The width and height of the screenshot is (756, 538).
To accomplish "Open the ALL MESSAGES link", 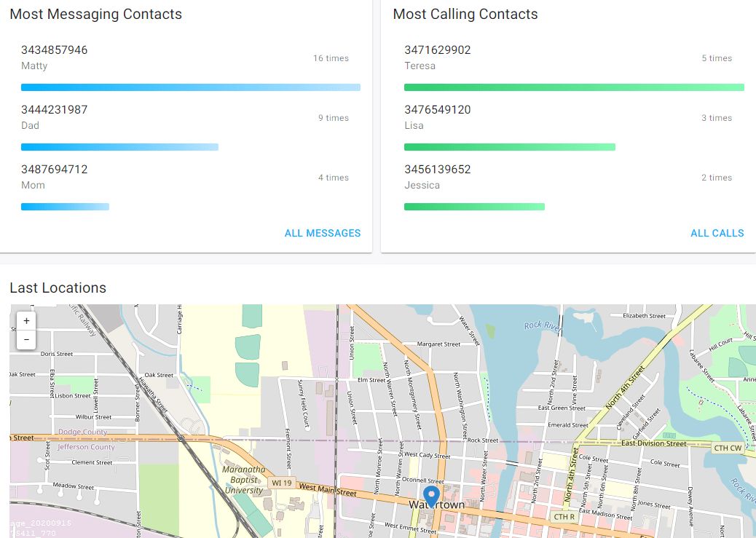I will pyautogui.click(x=323, y=233).
